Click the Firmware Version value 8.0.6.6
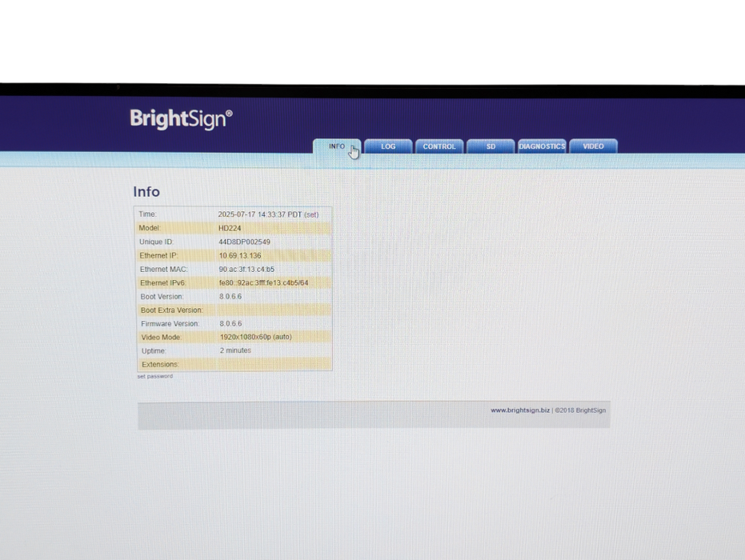The width and height of the screenshot is (745, 560). 230,323
